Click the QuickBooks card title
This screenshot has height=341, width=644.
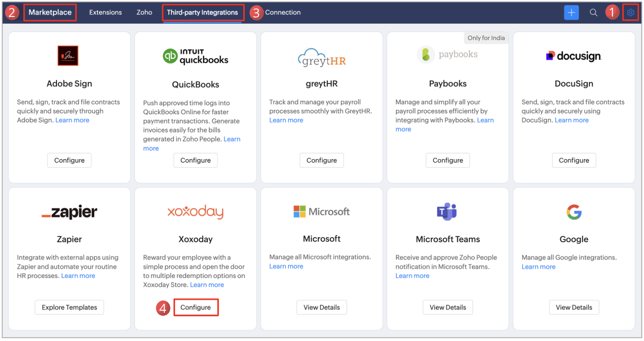(x=196, y=84)
